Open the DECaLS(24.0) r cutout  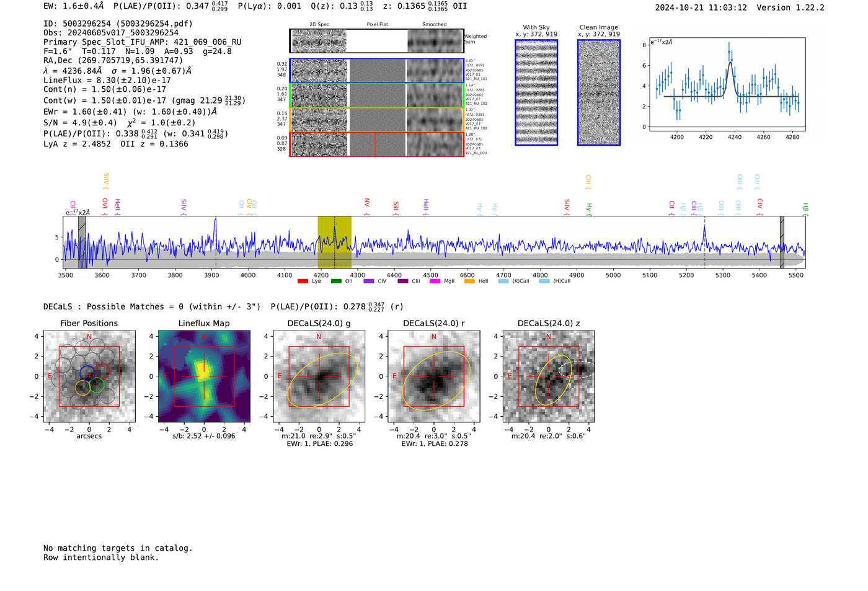[434, 376]
